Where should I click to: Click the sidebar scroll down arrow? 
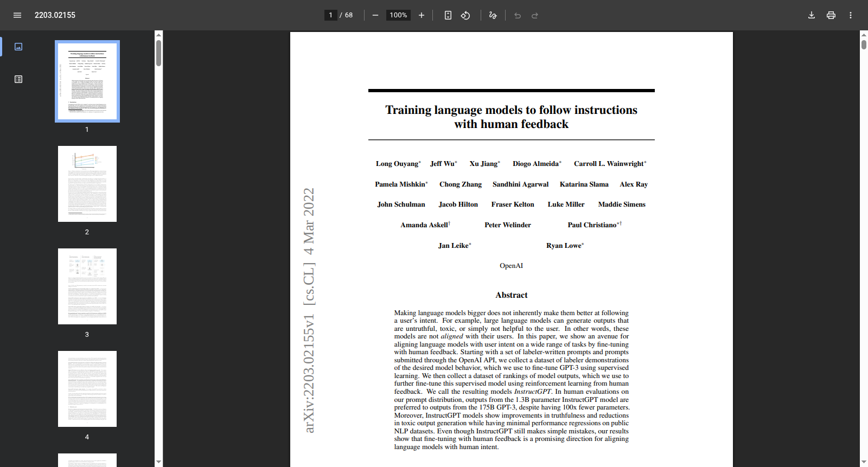click(x=158, y=462)
